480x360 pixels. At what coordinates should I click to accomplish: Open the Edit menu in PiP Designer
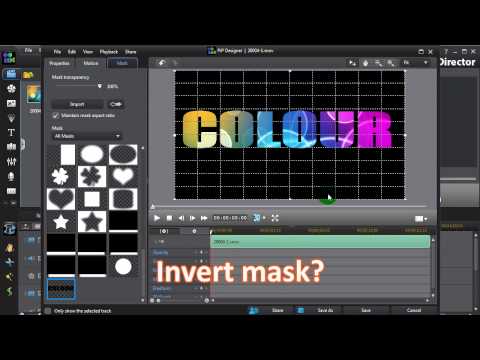tap(72, 52)
